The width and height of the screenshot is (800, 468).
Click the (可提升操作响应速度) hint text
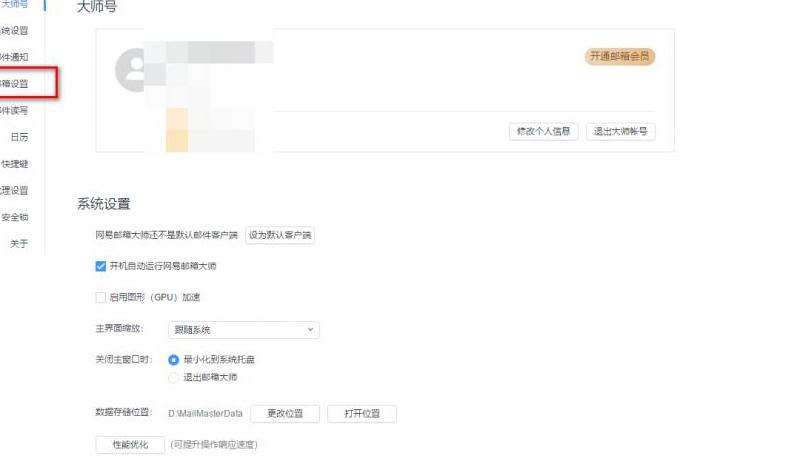click(213, 445)
